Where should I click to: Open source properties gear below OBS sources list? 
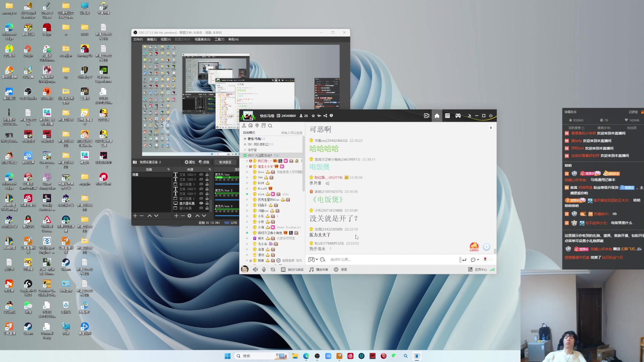[190, 216]
